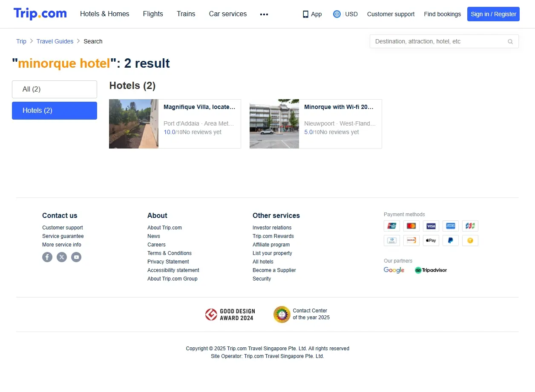Open Hotels & Homes menu
535x392 pixels.
pyautogui.click(x=105, y=14)
